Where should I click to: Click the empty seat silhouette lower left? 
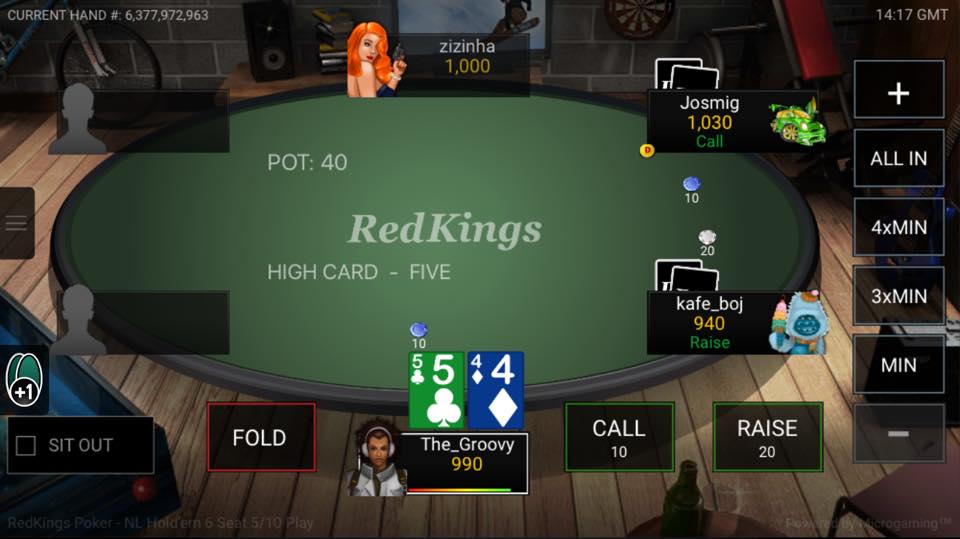pyautogui.click(x=78, y=319)
